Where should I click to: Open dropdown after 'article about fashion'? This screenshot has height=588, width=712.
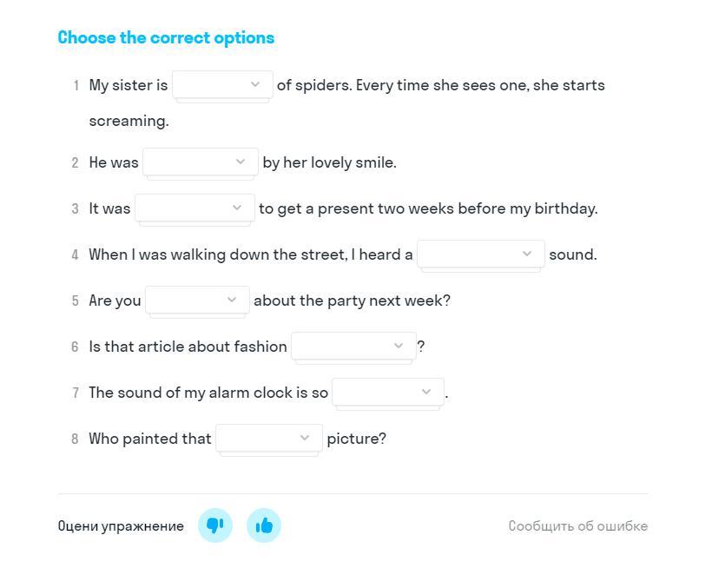click(x=353, y=346)
